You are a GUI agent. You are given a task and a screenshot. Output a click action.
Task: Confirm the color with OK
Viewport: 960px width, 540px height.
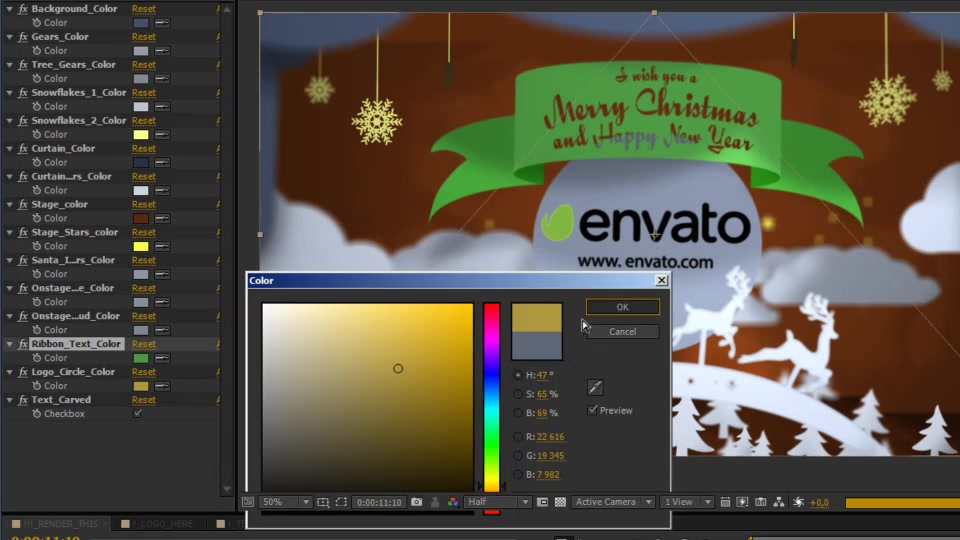pos(623,307)
